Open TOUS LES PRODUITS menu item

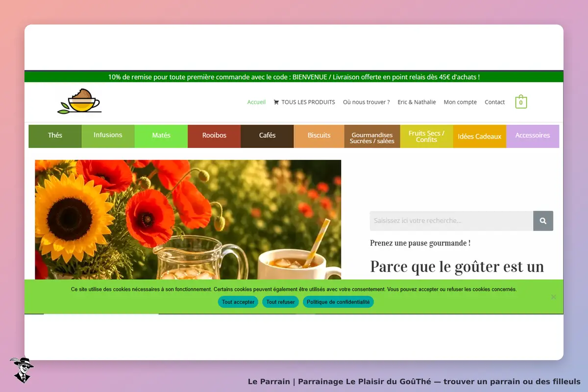(304, 102)
